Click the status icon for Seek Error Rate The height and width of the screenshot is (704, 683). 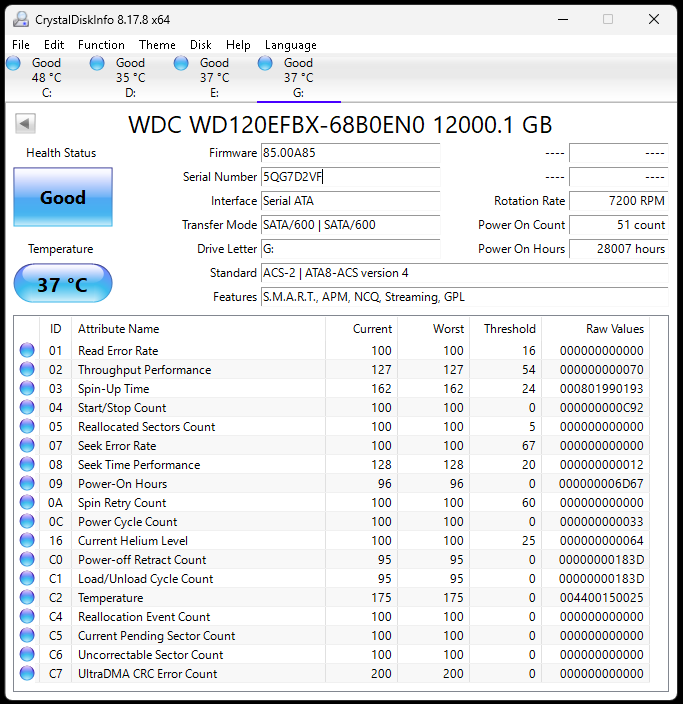(x=27, y=445)
